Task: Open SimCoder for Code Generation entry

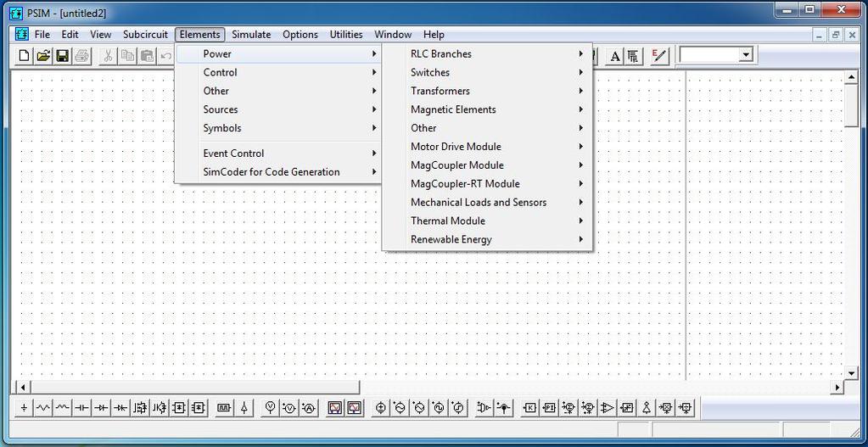Action: click(x=278, y=172)
